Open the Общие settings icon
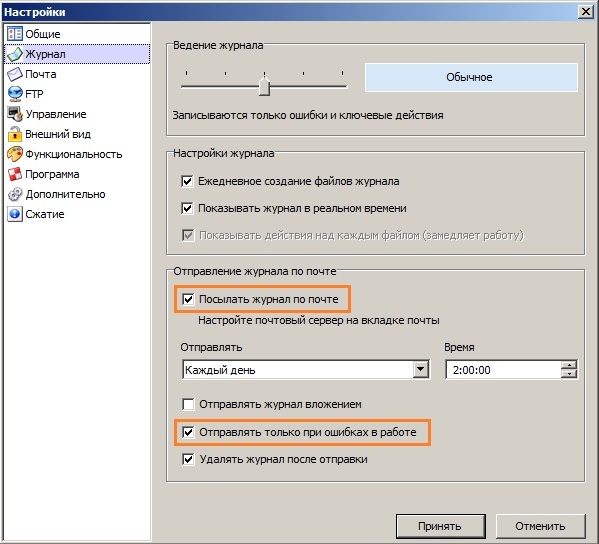This screenshot has width=599, height=544. (15, 34)
